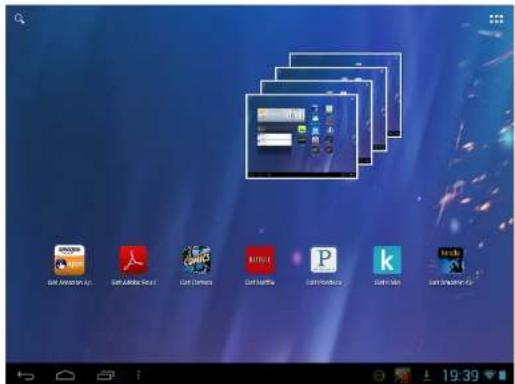The height and width of the screenshot is (384, 515).
Task: Launch the Get Pandora shortcut
Action: pyautogui.click(x=324, y=265)
